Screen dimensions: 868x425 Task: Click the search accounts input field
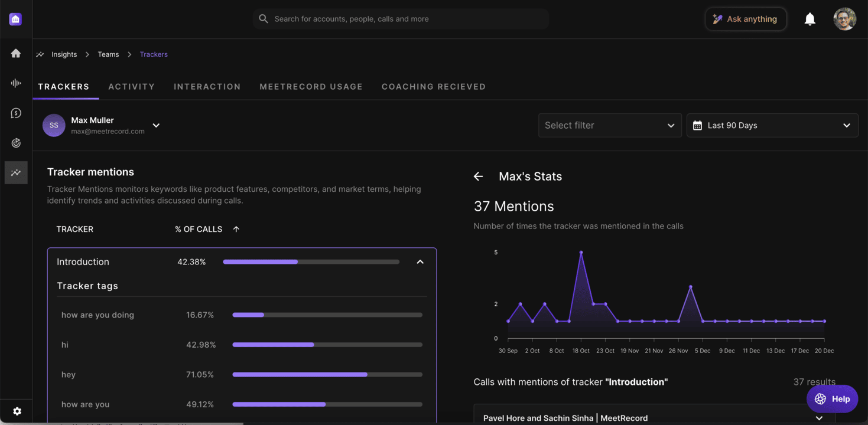[401, 19]
